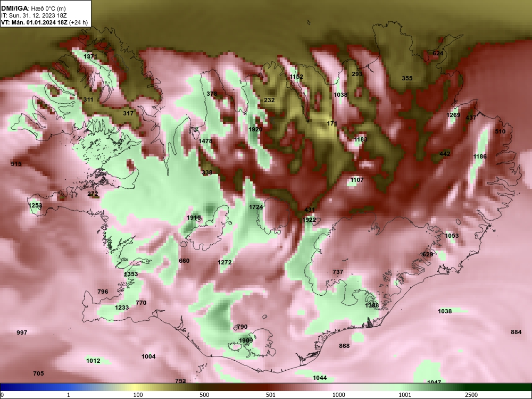The width and height of the screenshot is (532, 399).
Task: Click the map value 355
Action: pyautogui.click(x=407, y=78)
